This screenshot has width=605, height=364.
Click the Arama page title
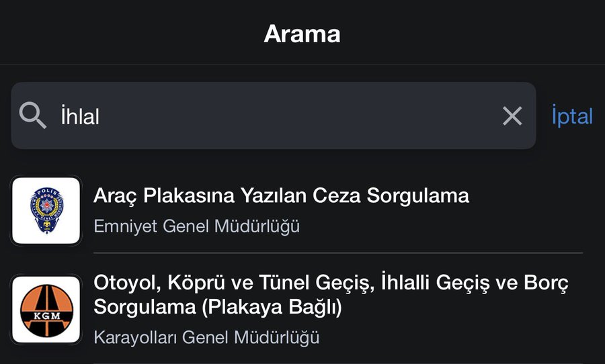(x=302, y=34)
